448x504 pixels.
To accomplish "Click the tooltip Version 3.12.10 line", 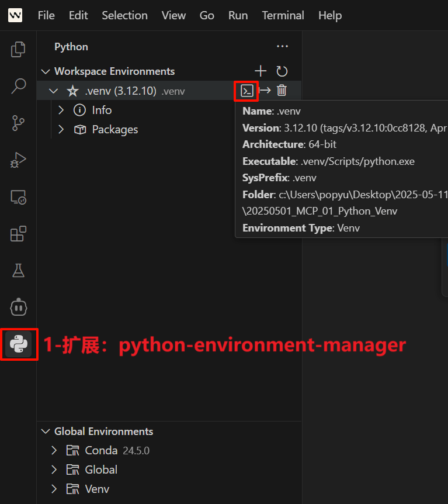I will click(x=345, y=128).
